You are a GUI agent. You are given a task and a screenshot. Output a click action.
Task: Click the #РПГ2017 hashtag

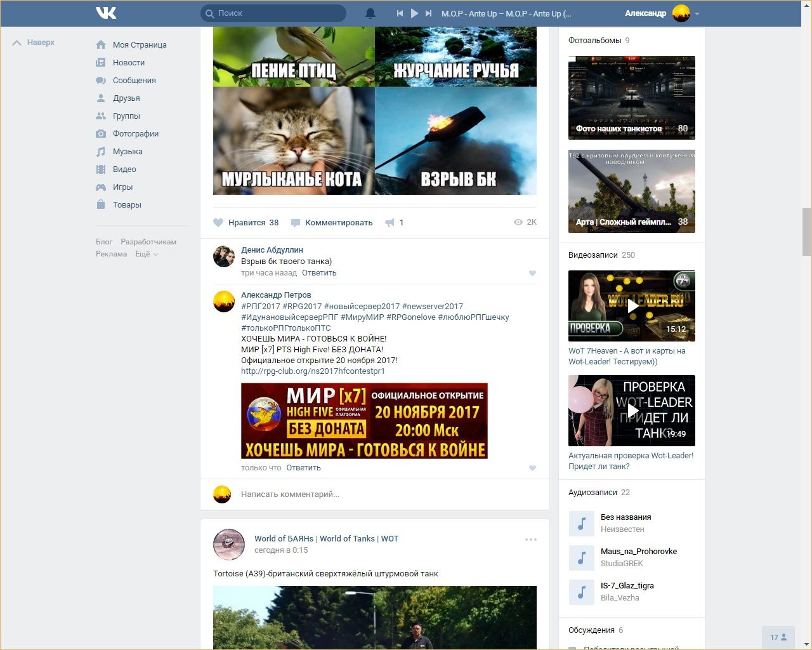click(261, 306)
